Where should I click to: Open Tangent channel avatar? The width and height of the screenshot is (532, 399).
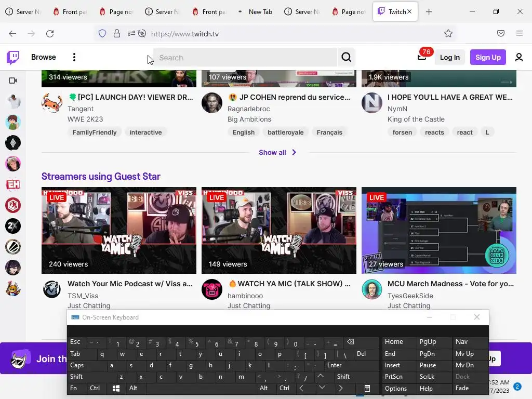(52, 103)
